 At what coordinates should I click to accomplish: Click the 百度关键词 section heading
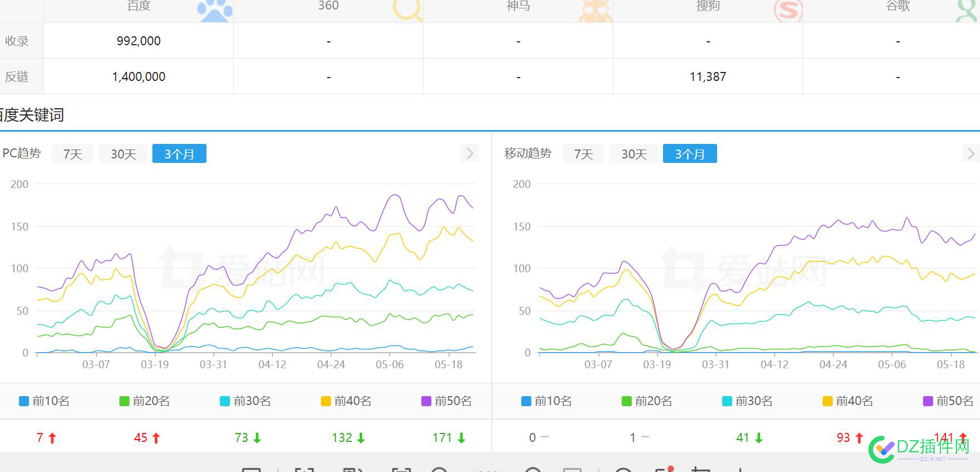point(32,115)
